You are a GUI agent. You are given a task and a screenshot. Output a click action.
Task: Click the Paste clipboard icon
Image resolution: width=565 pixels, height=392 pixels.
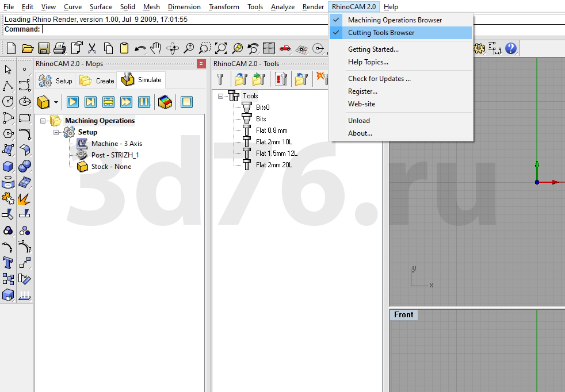pos(124,48)
